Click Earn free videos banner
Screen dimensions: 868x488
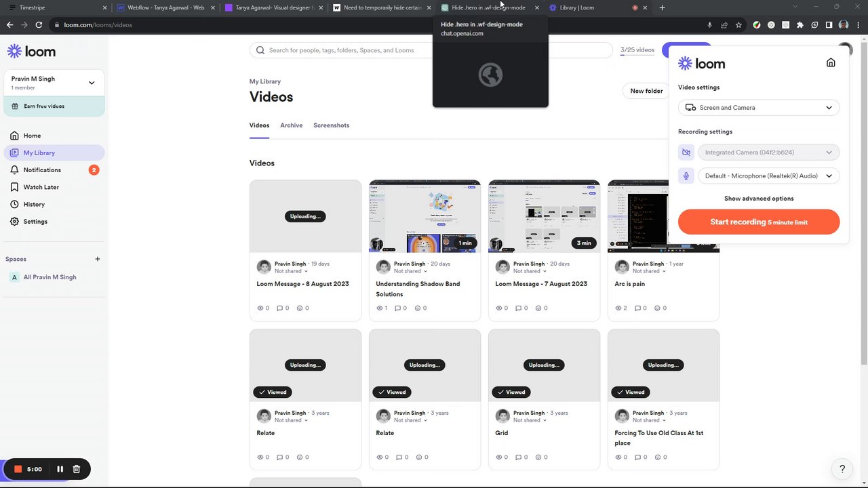click(54, 106)
